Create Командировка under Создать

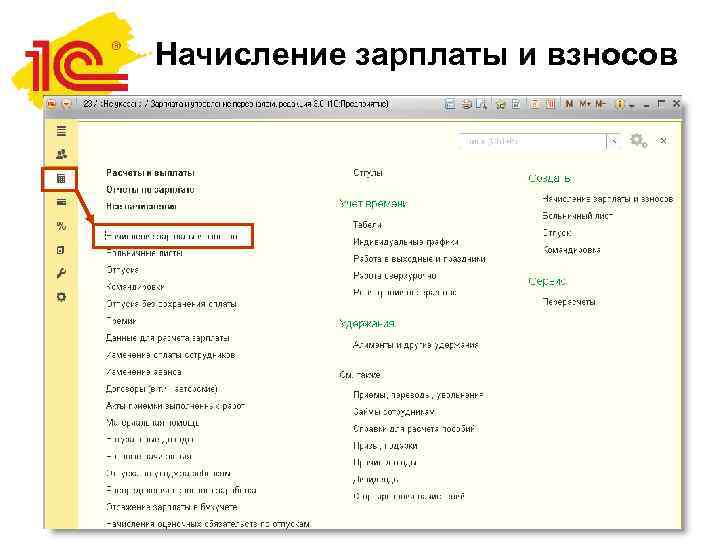click(x=571, y=250)
